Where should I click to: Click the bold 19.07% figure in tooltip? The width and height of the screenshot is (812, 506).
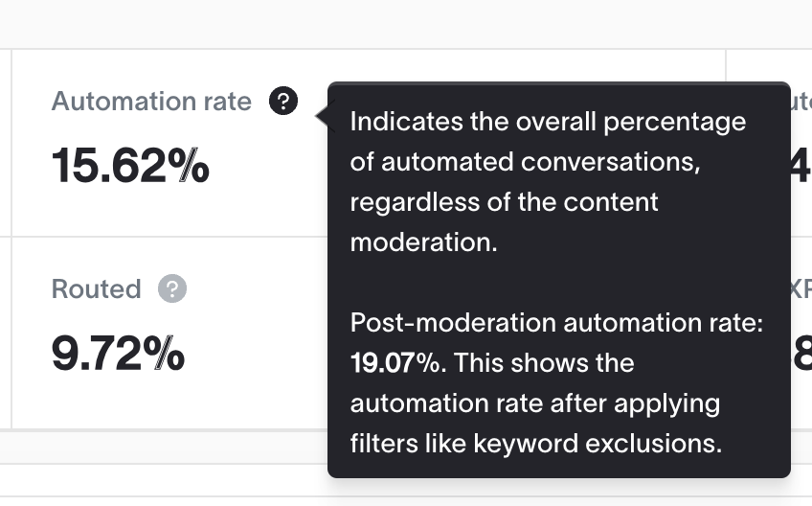(x=395, y=363)
